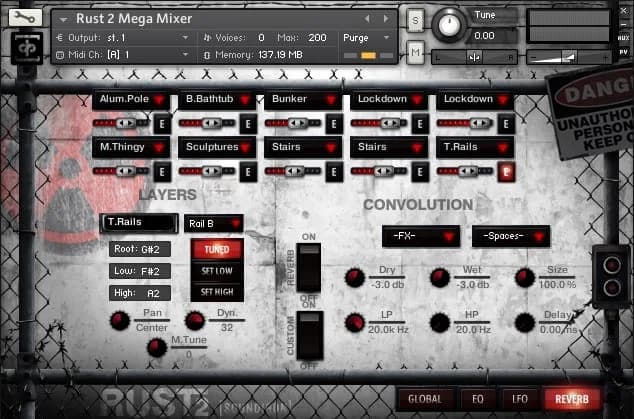The height and width of the screenshot is (419, 634).
Task: Expand the Rail B layer dropdown
Action: 213,223
